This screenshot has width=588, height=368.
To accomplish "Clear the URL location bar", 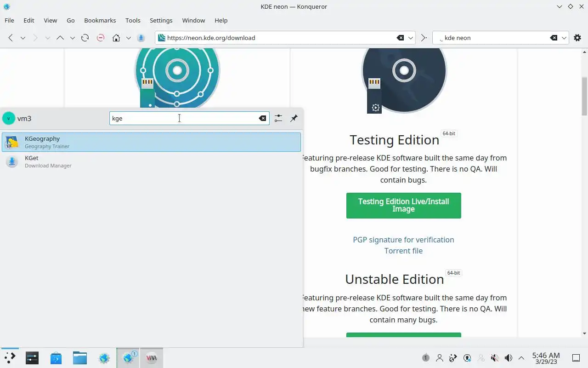I will [x=401, y=38].
